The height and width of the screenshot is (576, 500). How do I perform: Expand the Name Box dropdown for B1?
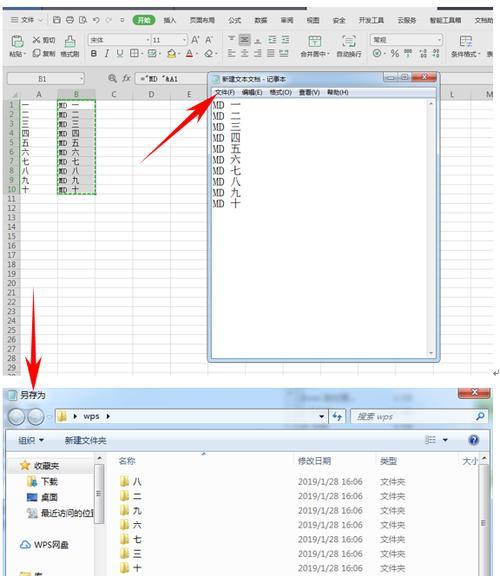(x=81, y=79)
